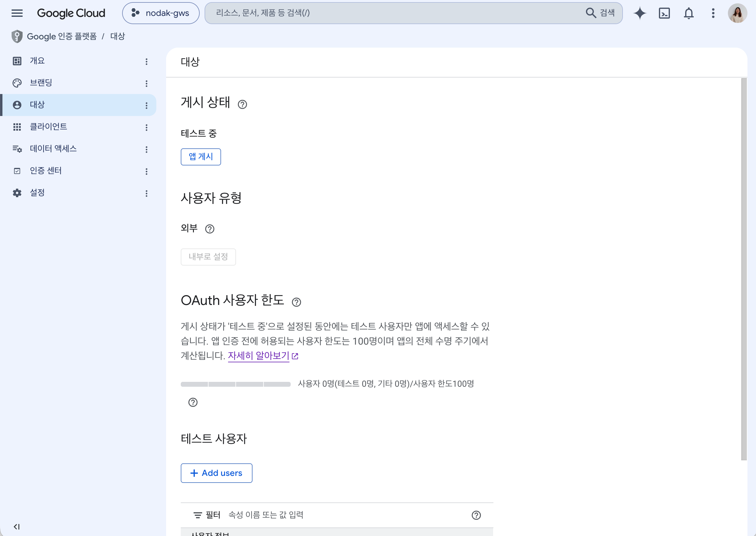
Task: Open 설정 in the sidebar
Action: pos(78,193)
